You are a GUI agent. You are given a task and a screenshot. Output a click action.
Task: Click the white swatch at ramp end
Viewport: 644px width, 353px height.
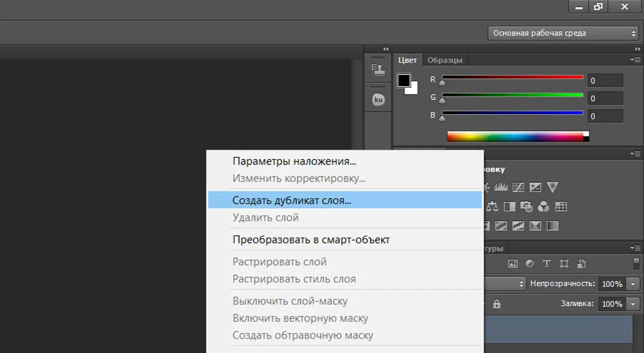[586, 134]
